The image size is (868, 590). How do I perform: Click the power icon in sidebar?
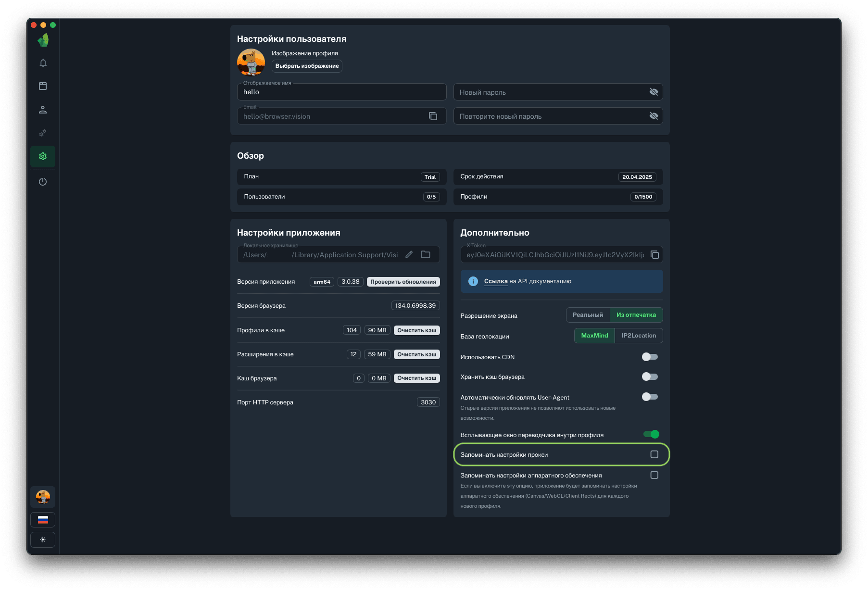(43, 182)
